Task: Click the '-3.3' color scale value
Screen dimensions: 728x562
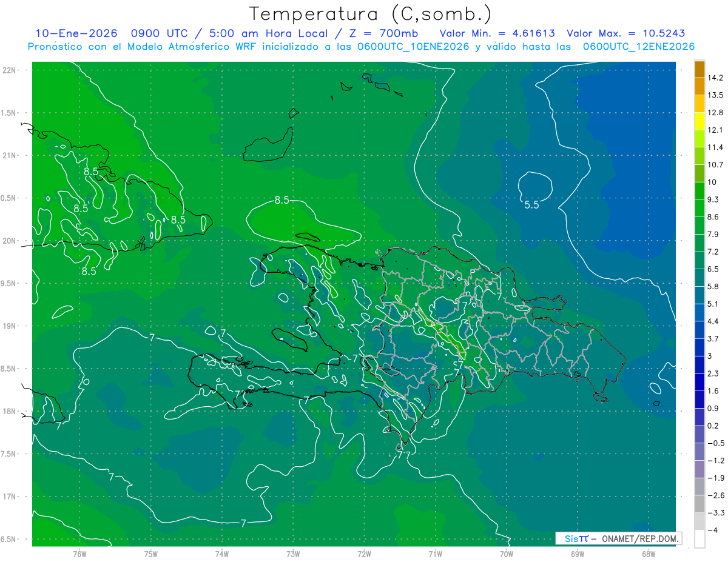Action: pos(715,512)
